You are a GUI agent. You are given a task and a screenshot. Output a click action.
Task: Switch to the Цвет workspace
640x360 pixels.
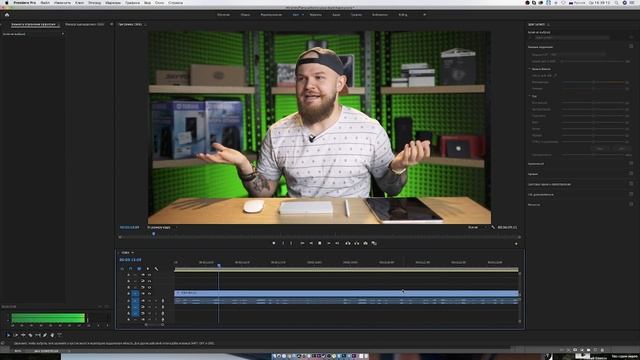pyautogui.click(x=296, y=15)
